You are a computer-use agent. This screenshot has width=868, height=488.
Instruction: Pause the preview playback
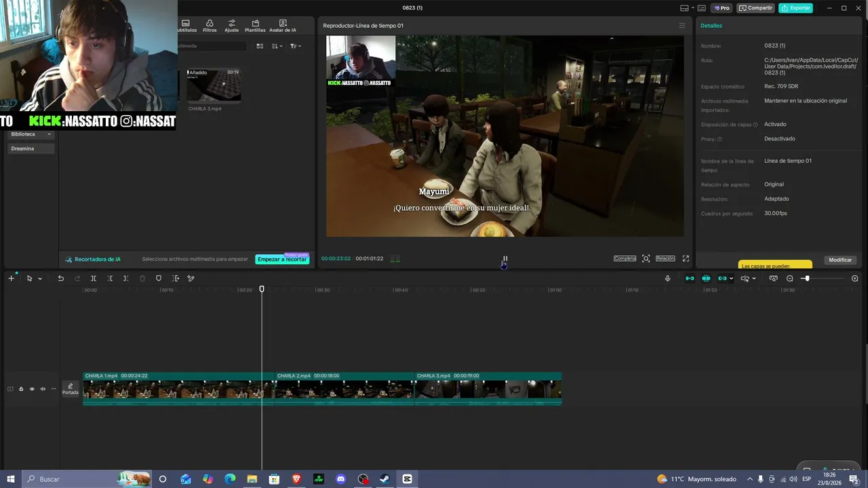tap(505, 259)
